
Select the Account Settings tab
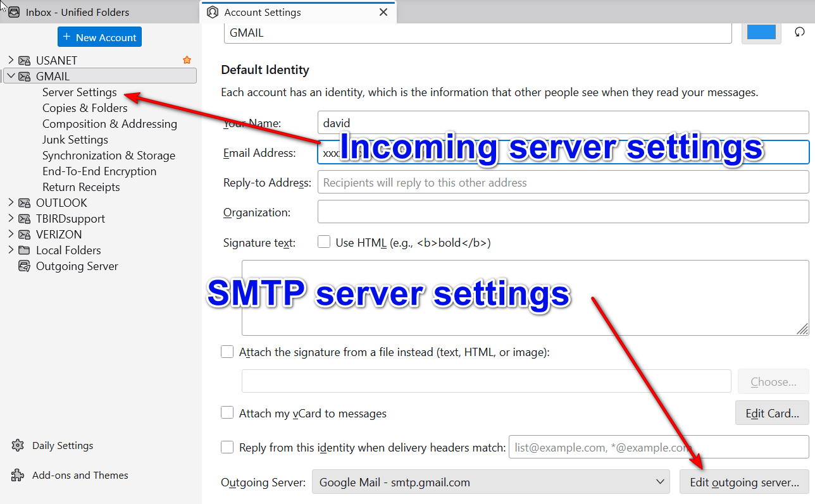point(298,12)
